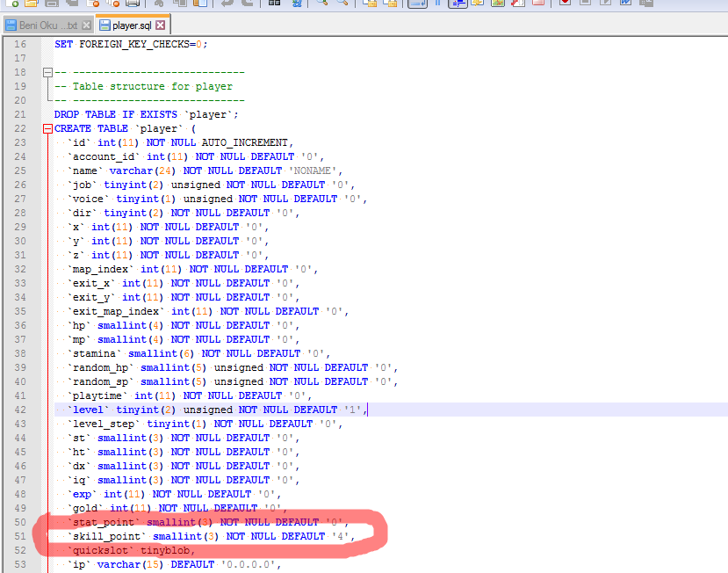Screen dimensions: 728x573
Task: Place cursor in the skill_point line
Action: [x=205, y=536]
